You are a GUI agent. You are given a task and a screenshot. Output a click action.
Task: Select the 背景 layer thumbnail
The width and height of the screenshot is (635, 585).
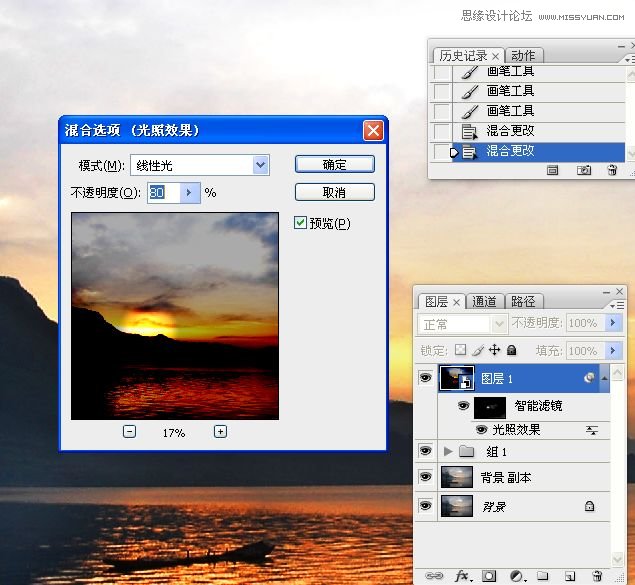point(457,506)
